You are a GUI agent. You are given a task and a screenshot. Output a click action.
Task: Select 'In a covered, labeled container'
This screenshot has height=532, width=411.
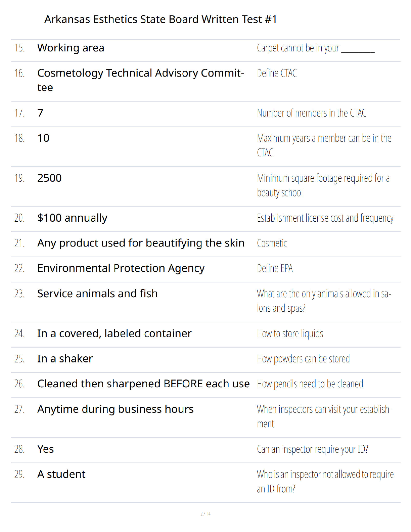[114, 334]
